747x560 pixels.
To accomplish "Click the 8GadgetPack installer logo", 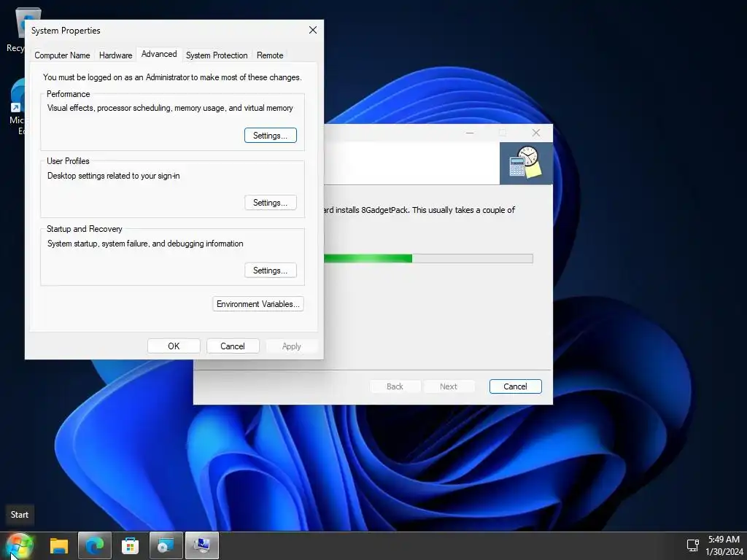I will pos(526,163).
